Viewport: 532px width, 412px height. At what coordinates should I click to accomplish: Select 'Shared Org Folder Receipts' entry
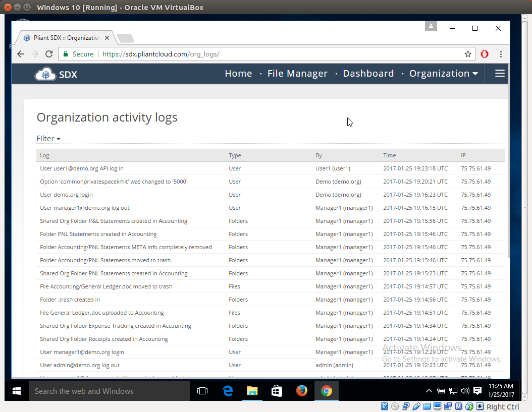(x=271, y=339)
